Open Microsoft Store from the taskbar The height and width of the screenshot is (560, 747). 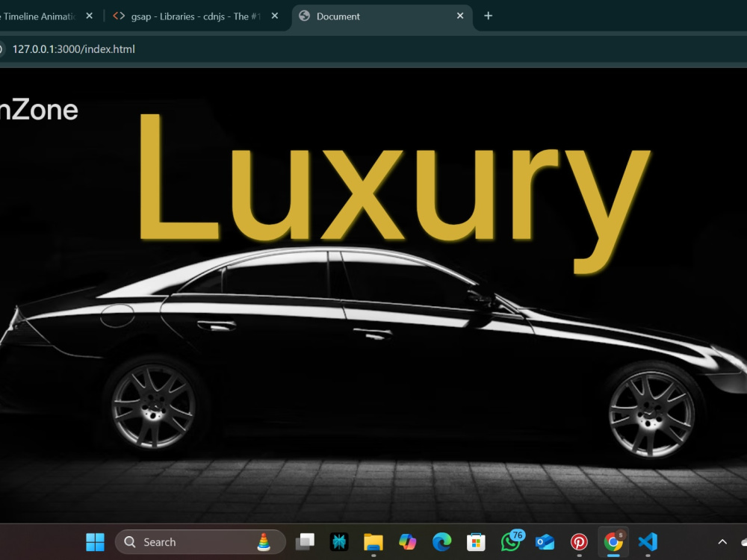click(x=476, y=542)
